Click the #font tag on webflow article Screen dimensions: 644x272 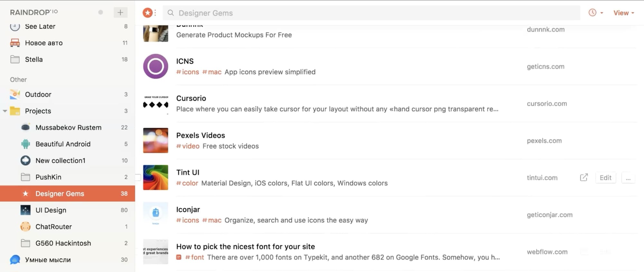click(x=194, y=257)
